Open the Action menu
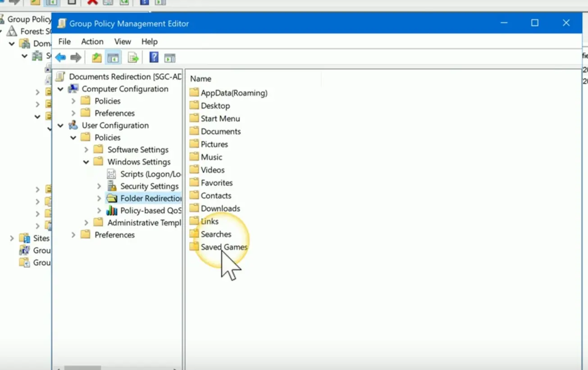Viewport: 588px width, 370px height. tap(92, 41)
